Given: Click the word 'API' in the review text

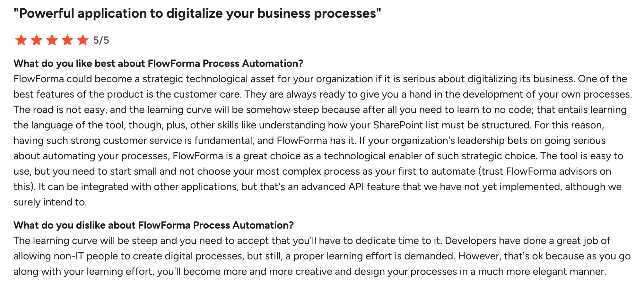Looking at the screenshot, I should (x=356, y=187).
